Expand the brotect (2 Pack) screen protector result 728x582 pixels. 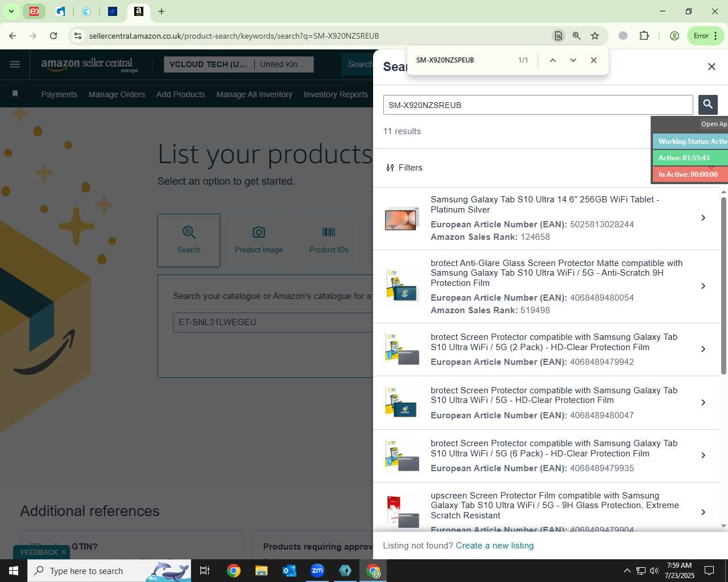click(x=703, y=349)
